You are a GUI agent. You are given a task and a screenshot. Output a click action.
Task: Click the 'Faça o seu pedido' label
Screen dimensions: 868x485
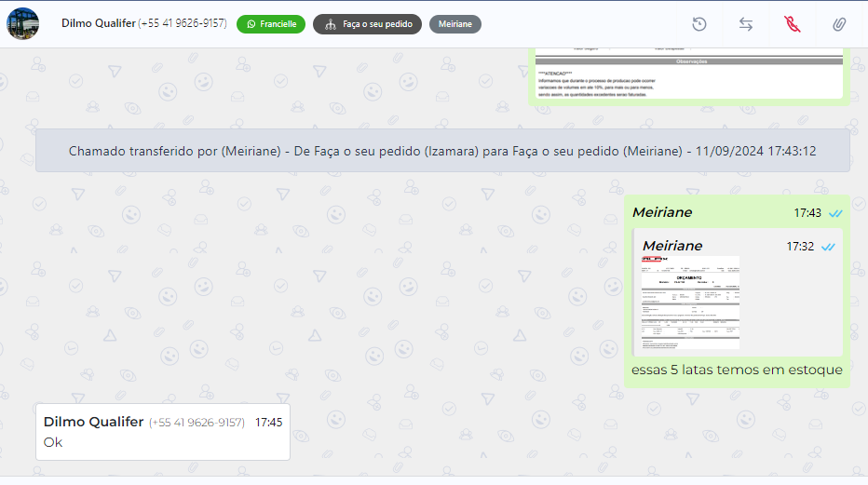(x=377, y=24)
